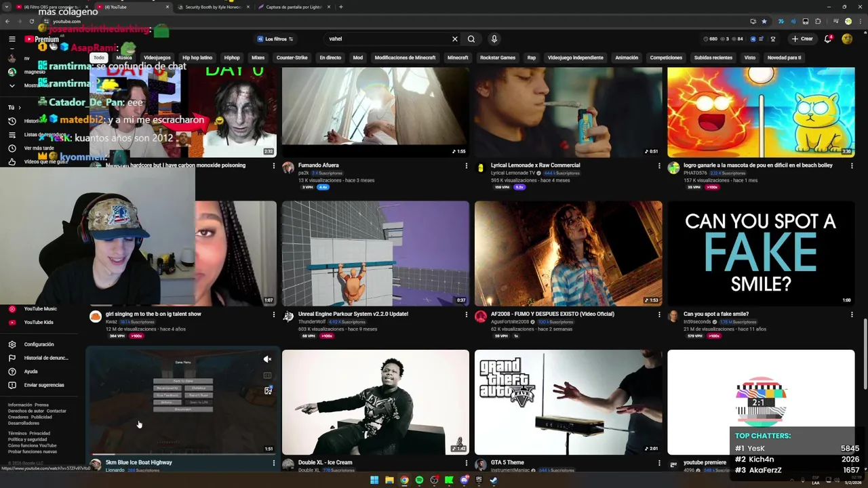
Task: Open the options for girl singing talent show video
Action: 274,314
